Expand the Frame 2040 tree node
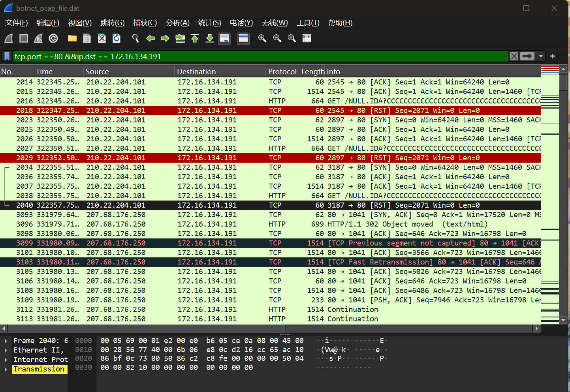Image resolution: width=570 pixels, height=392 pixels. click(6, 341)
